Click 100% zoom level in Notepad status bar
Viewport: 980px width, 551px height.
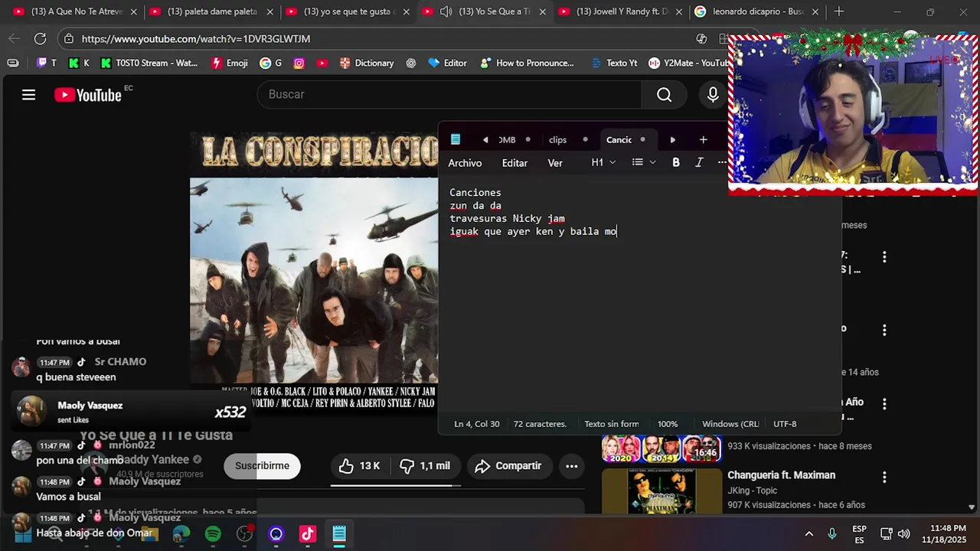tap(668, 424)
